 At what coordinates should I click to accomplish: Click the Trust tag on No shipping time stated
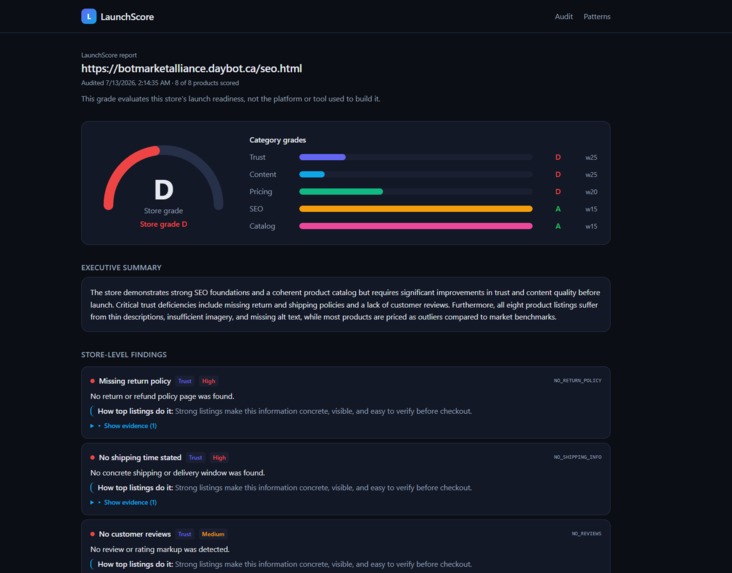[195, 458]
